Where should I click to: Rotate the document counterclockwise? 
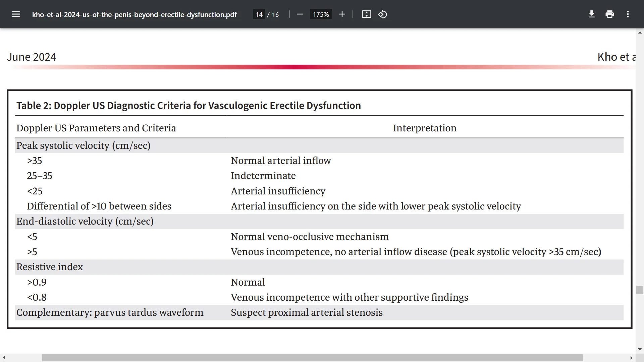(x=383, y=14)
